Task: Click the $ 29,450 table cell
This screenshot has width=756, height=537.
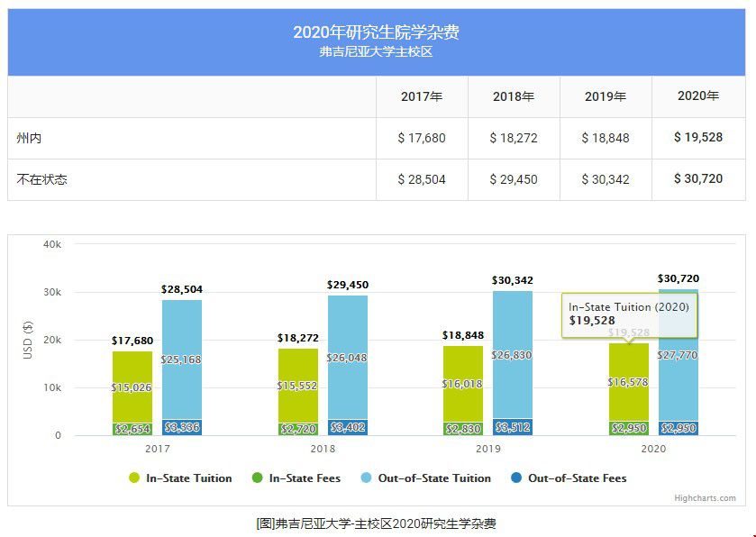Action: click(514, 180)
